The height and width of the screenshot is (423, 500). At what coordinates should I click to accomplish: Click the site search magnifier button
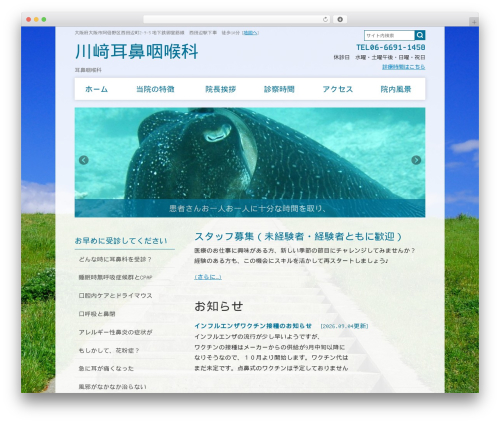420,35
